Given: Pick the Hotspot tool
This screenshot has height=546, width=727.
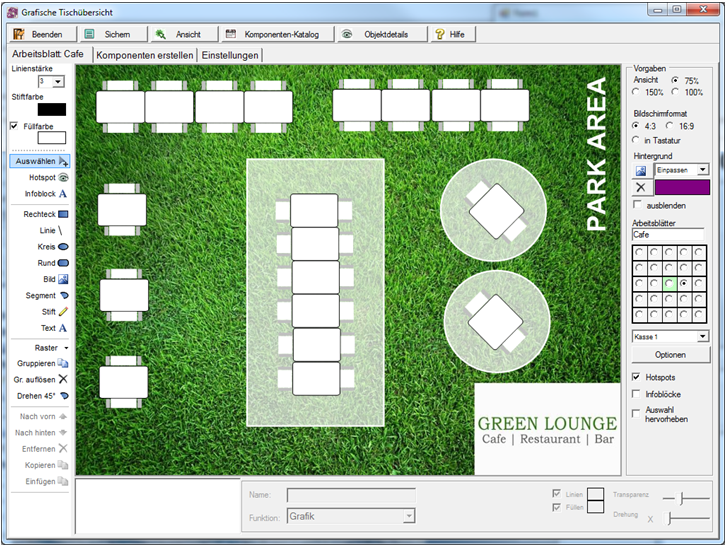Looking at the screenshot, I should tap(40, 177).
